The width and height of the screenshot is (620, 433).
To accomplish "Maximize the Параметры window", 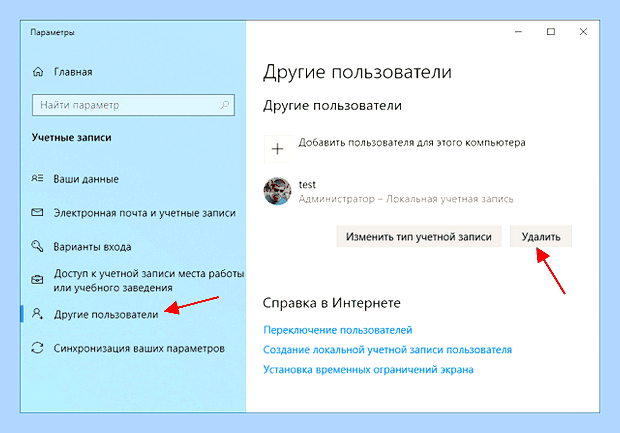I will 551,32.
